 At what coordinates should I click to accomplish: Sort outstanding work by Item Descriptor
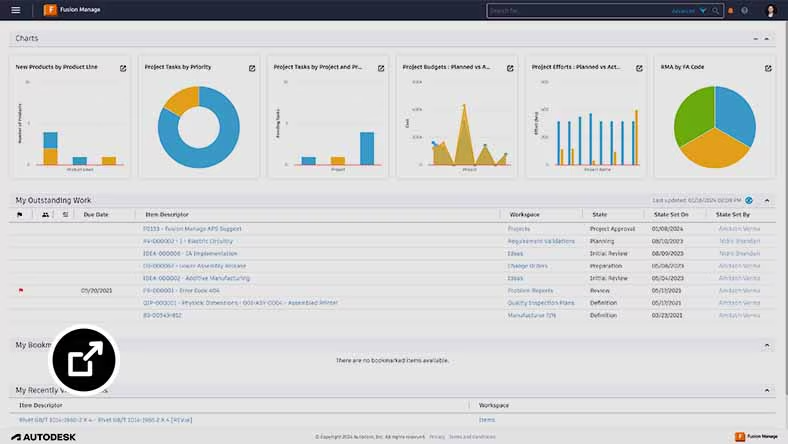pyautogui.click(x=167, y=215)
